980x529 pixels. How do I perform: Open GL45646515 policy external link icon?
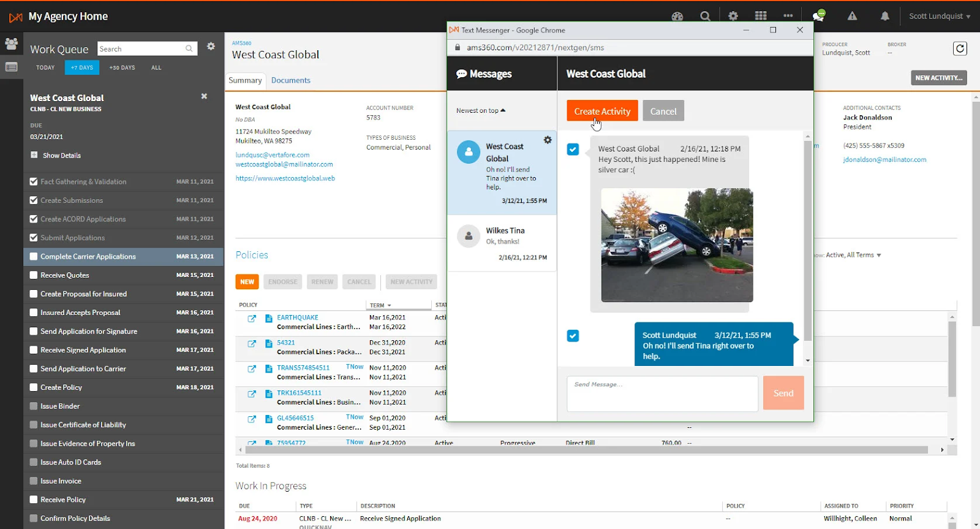pos(252,419)
